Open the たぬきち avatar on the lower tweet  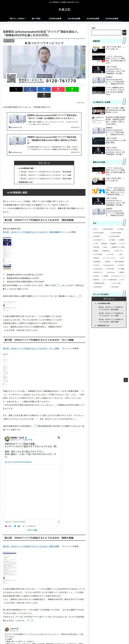click(x=7, y=629)
